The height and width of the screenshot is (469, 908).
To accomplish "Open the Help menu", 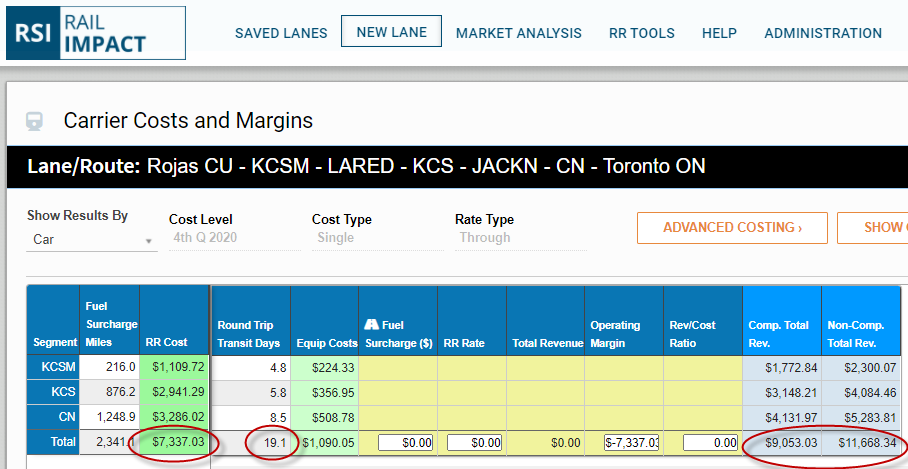I will (x=719, y=33).
